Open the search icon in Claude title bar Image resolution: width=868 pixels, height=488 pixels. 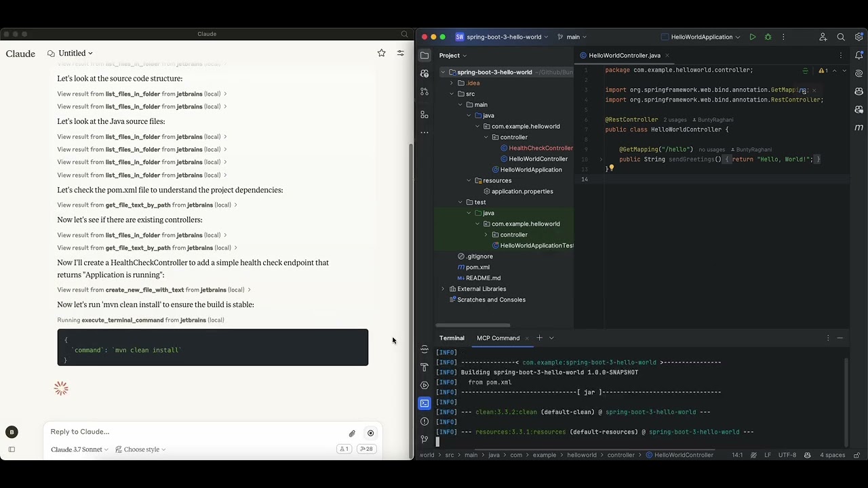click(405, 34)
